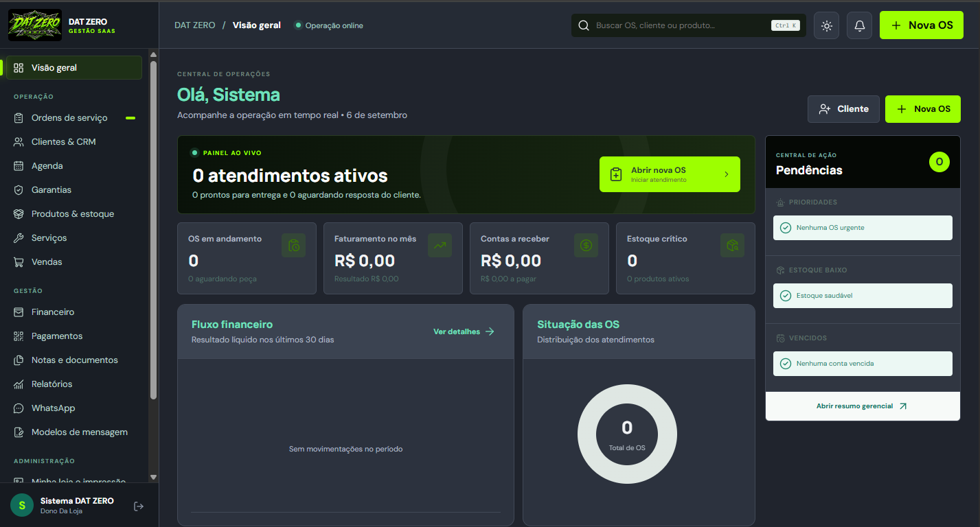This screenshot has width=980, height=527.
Task: Open Relatórios menu entry
Action: pos(74,384)
